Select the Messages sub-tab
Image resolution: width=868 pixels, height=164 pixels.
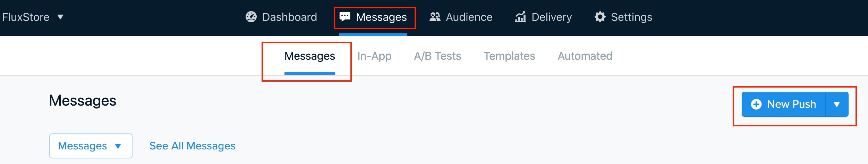point(309,56)
